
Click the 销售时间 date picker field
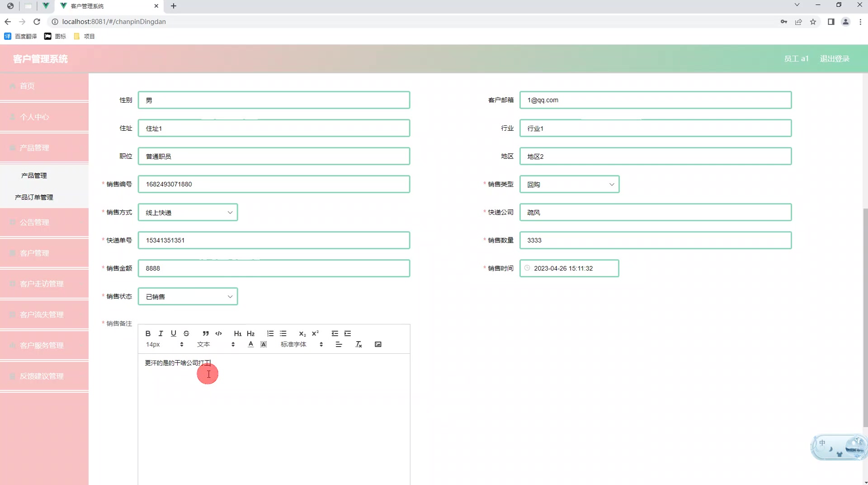click(x=569, y=268)
